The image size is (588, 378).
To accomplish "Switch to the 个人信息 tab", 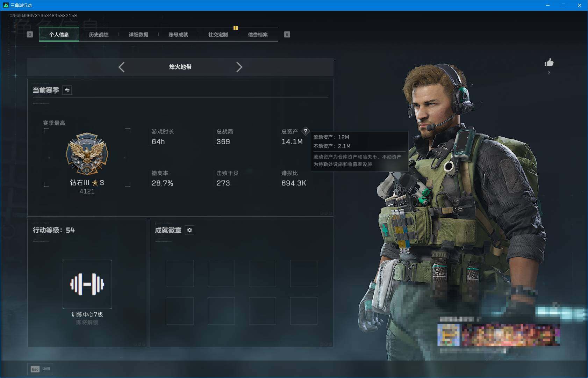I will pos(59,34).
